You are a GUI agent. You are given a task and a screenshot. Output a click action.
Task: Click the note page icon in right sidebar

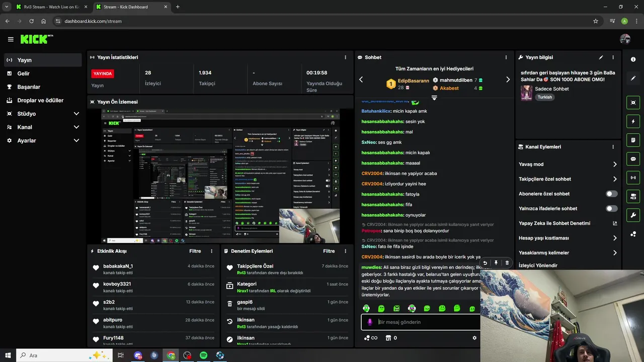click(x=633, y=140)
